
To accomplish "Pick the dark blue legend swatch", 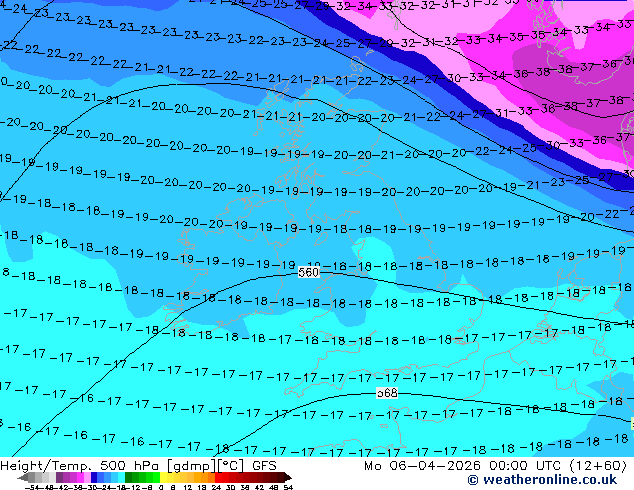I will 94,477.
